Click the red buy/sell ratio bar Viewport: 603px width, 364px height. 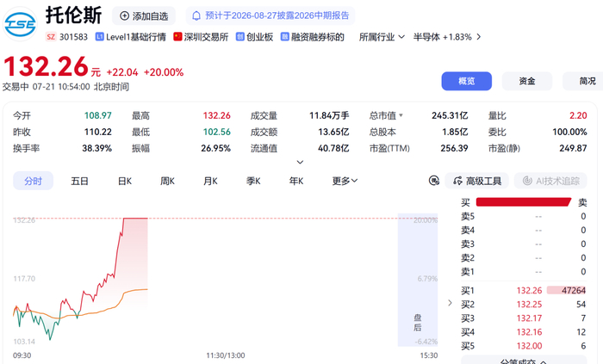point(524,202)
